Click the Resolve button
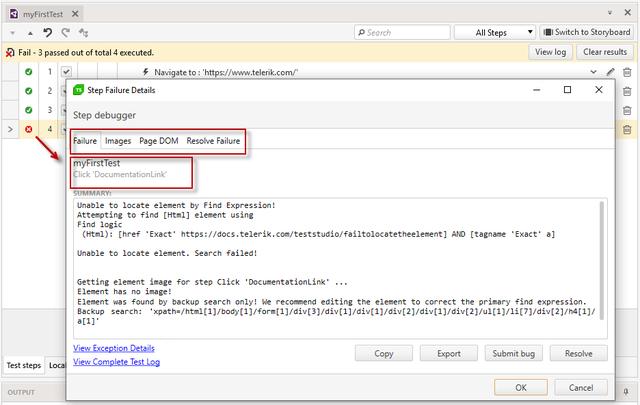The width and height of the screenshot is (640, 405). [x=578, y=354]
